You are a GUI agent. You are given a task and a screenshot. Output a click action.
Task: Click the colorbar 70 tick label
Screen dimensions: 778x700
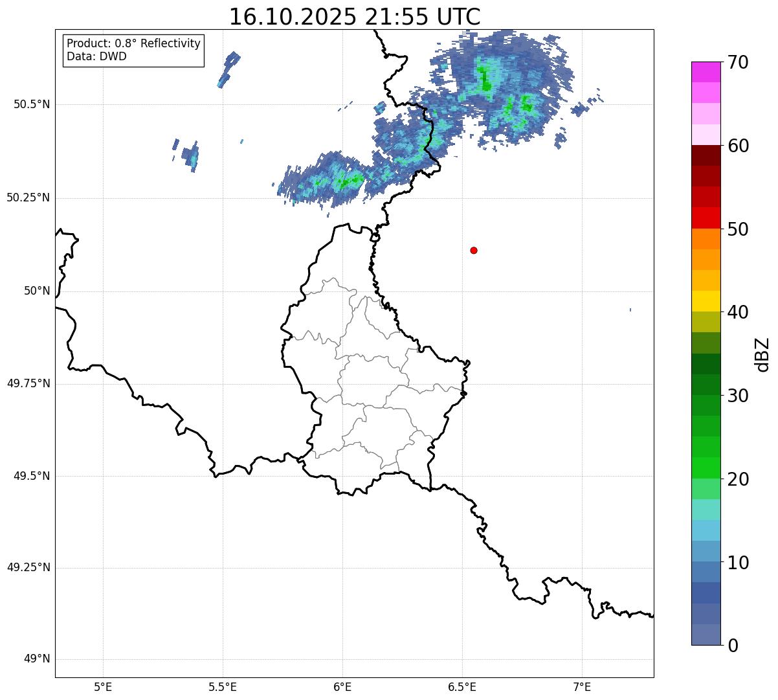pos(738,62)
